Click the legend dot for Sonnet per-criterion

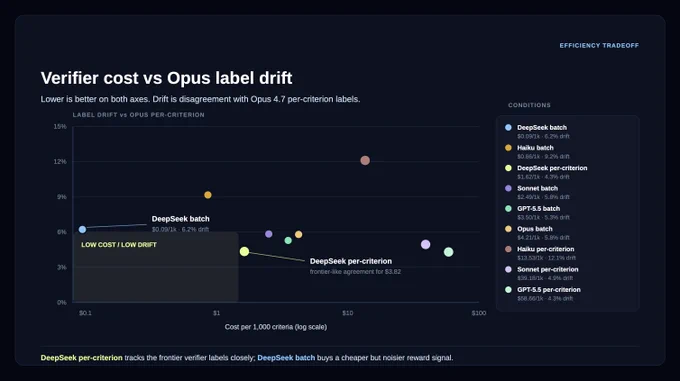click(508, 269)
